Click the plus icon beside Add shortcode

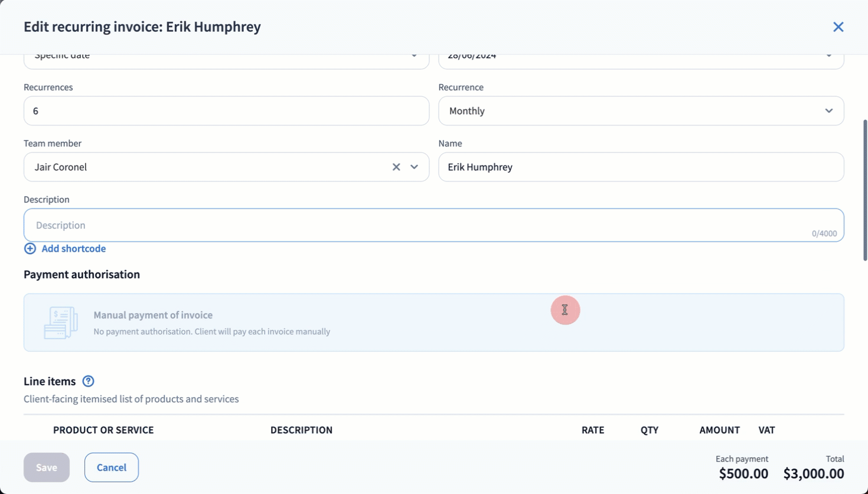(x=30, y=249)
